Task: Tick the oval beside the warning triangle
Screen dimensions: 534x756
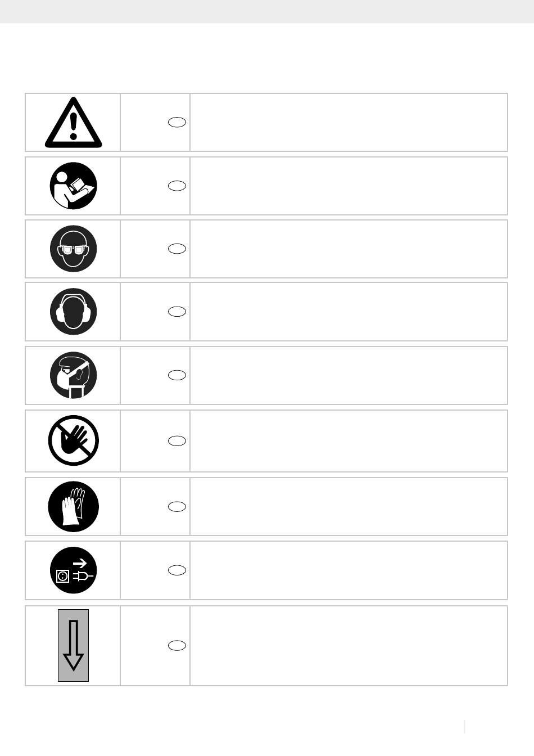Action: tap(177, 122)
